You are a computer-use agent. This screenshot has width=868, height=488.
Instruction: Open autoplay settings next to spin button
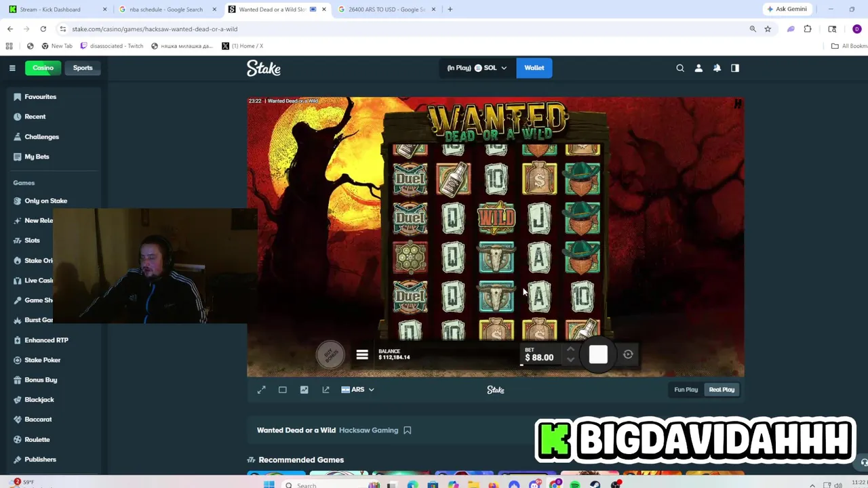(x=628, y=354)
